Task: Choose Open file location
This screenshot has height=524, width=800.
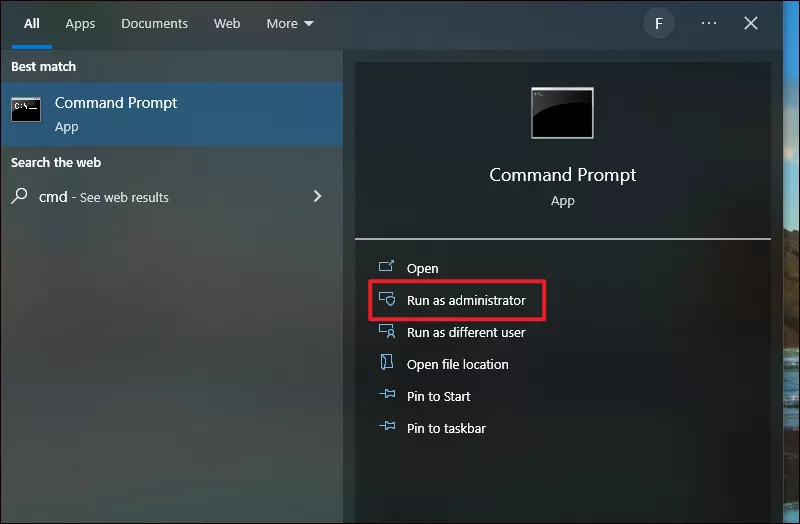Action: click(458, 364)
